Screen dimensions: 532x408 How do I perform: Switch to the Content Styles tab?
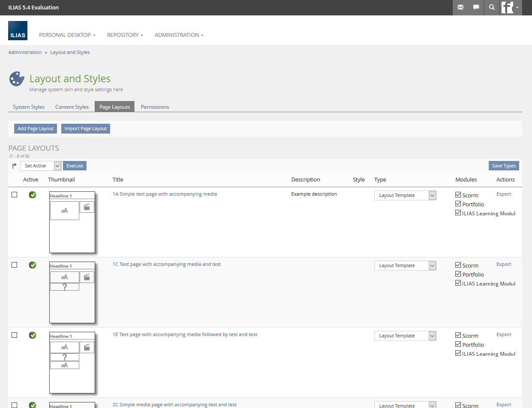click(x=72, y=107)
